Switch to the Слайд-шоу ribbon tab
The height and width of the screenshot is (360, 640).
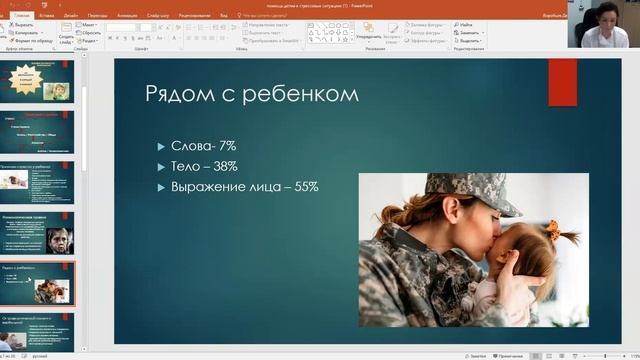click(158, 16)
